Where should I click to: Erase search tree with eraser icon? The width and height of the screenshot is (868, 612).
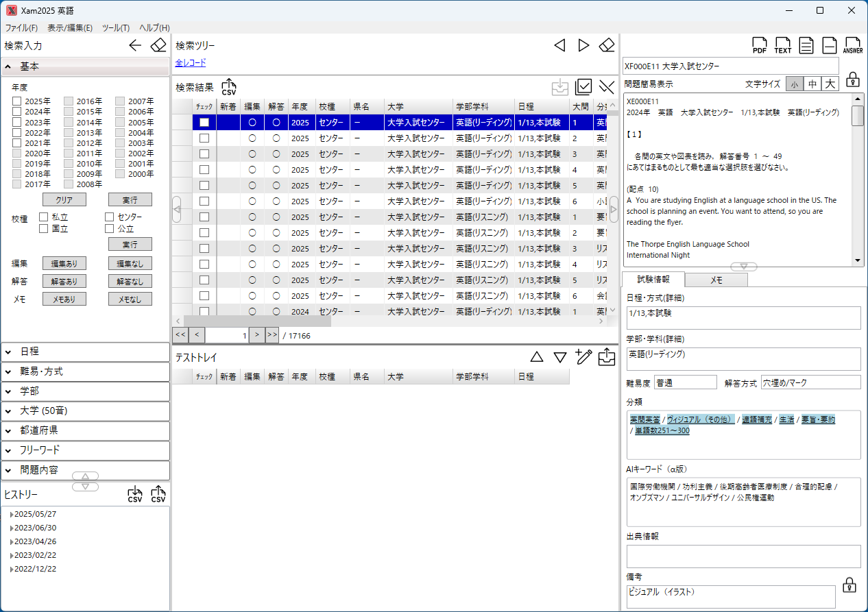coord(607,45)
